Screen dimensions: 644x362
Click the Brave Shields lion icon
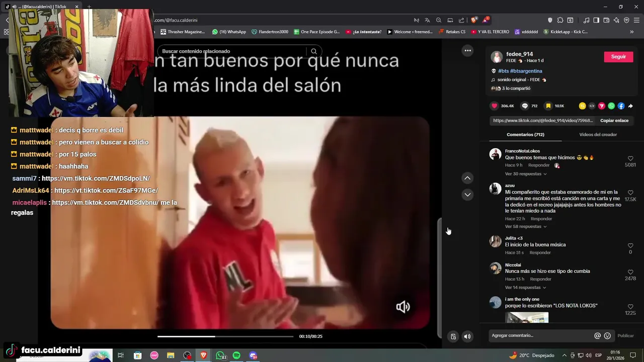point(474,20)
